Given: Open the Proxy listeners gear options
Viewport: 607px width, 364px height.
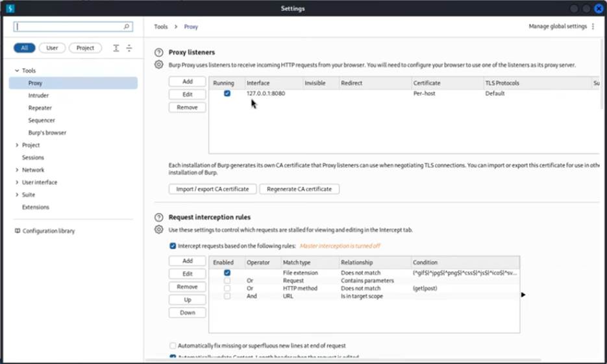Looking at the screenshot, I should pos(158,65).
